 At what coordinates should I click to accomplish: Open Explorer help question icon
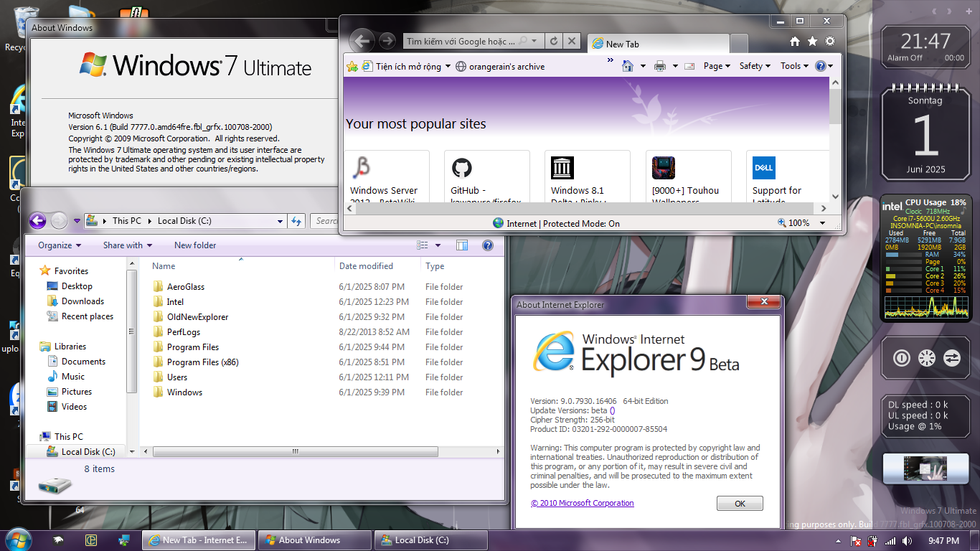[x=488, y=245]
